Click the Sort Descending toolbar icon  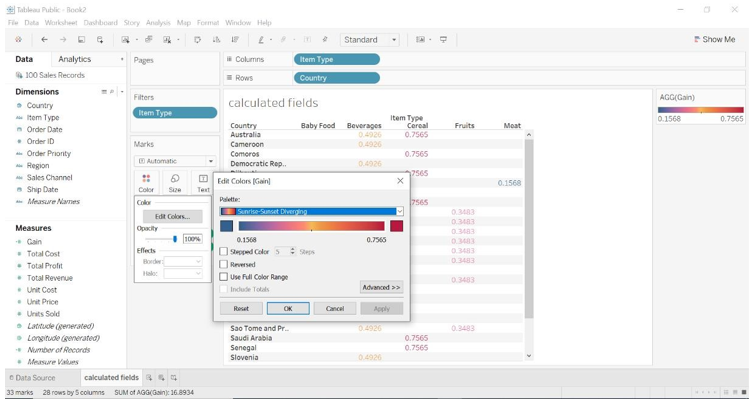pyautogui.click(x=235, y=40)
